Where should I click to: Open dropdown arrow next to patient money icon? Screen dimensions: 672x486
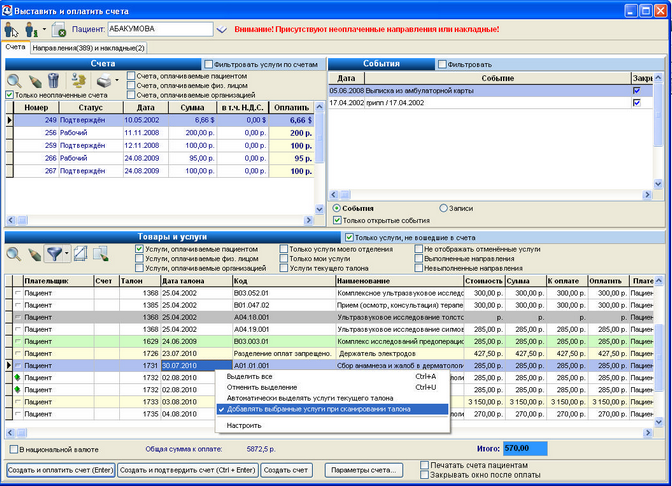click(44, 30)
